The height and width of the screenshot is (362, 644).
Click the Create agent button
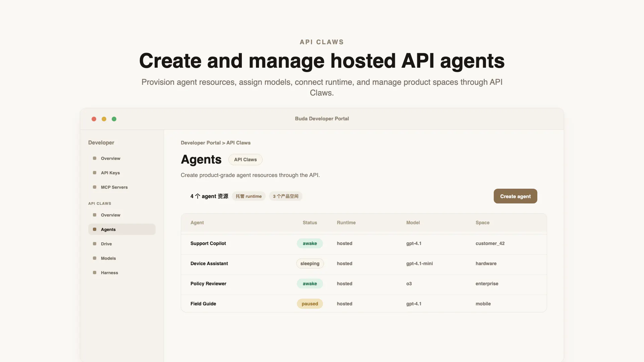pyautogui.click(x=515, y=196)
